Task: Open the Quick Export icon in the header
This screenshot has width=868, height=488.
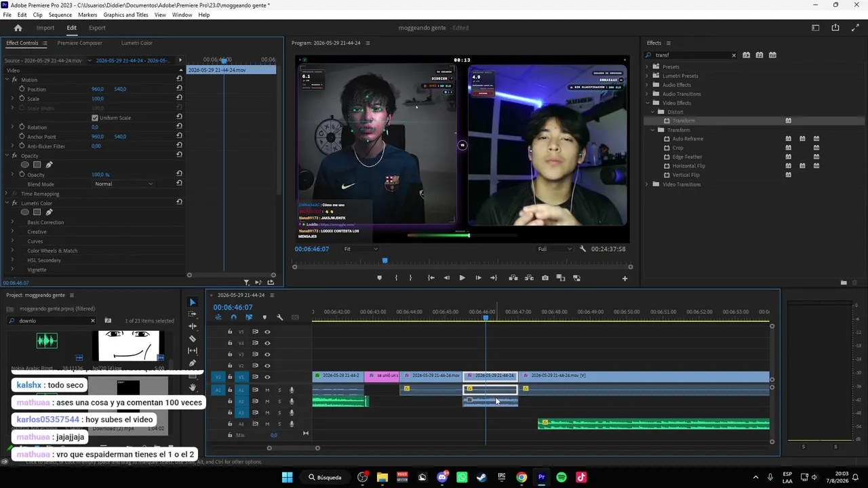Action: (835, 28)
